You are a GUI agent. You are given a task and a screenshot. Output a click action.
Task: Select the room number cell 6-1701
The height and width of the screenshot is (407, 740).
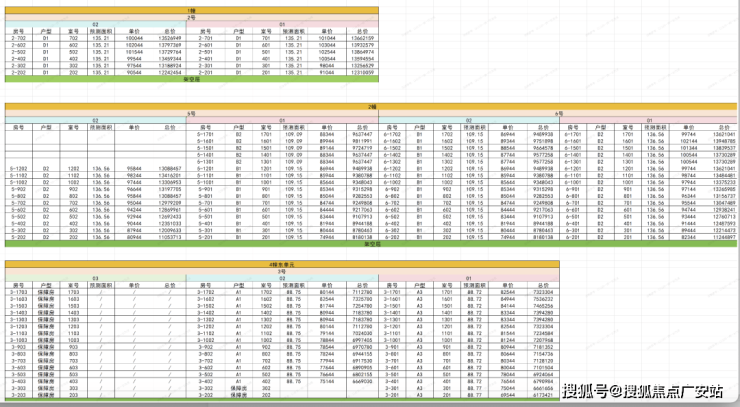pos(573,135)
